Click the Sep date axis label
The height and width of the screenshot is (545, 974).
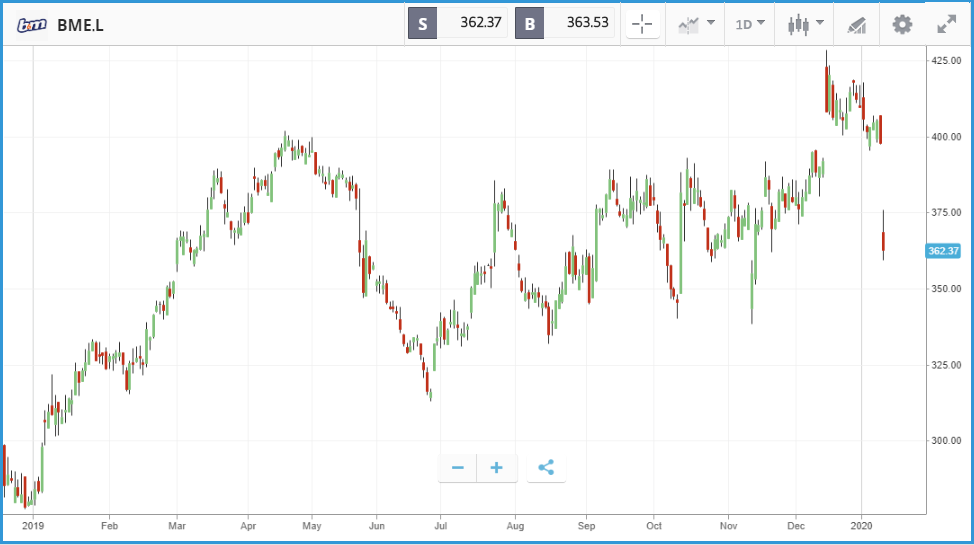(586, 526)
